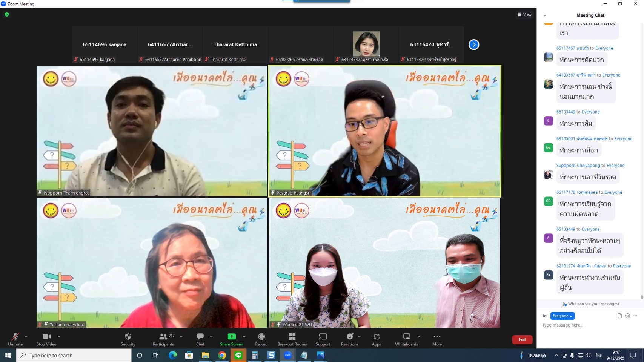Expand the audio options next to Unmute
This screenshot has height=362, width=644.
26,336
